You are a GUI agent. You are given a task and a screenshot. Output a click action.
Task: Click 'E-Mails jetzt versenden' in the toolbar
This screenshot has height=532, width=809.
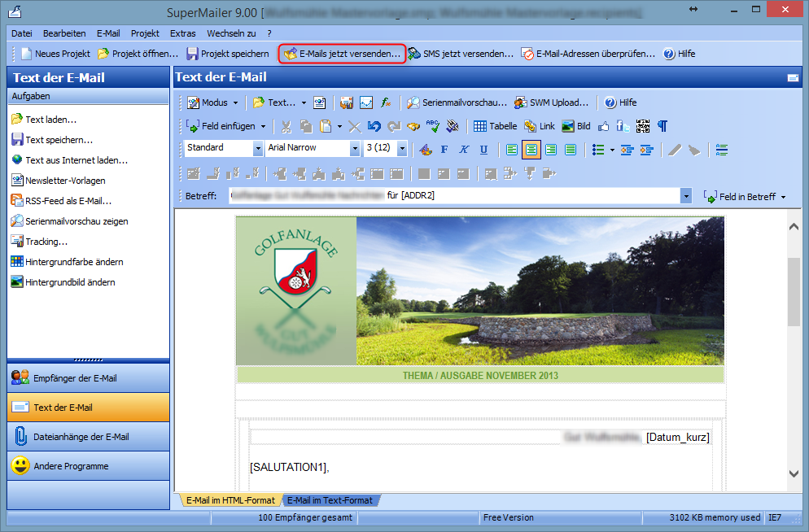point(343,54)
